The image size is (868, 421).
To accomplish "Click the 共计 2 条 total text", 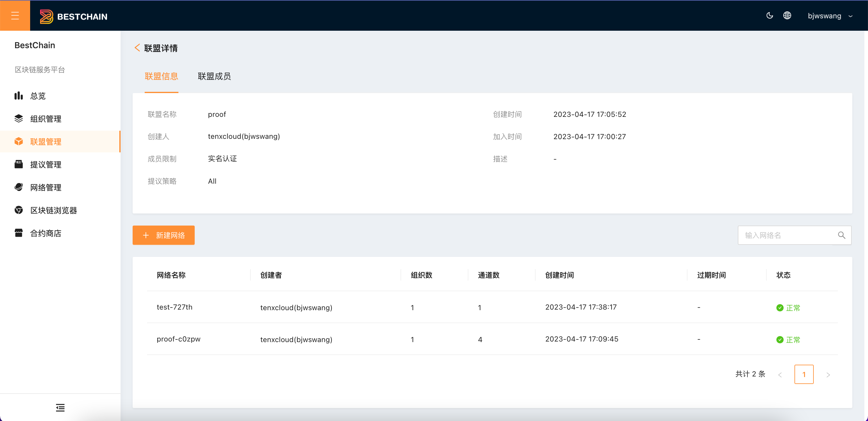I will click(x=750, y=374).
